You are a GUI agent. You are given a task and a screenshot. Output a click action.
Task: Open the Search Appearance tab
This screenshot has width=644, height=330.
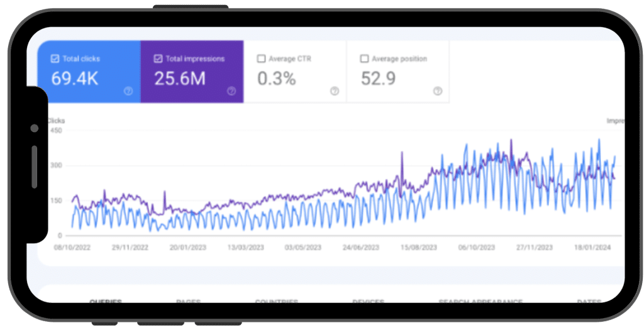click(480, 302)
